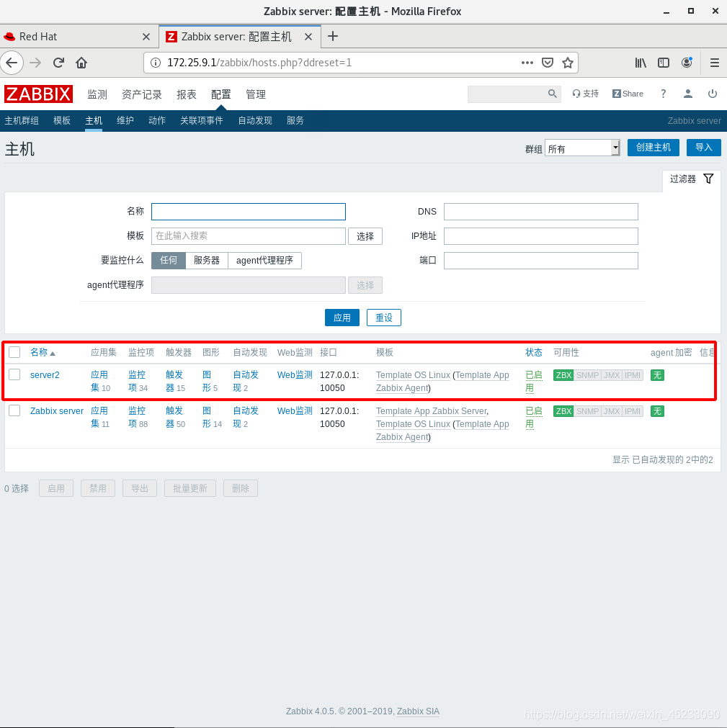Click the logout power icon
The height and width of the screenshot is (728, 727).
712,94
